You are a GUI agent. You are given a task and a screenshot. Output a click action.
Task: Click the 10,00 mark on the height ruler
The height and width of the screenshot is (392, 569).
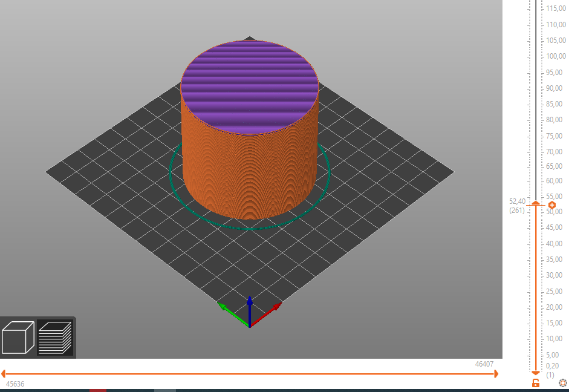[x=554, y=339]
